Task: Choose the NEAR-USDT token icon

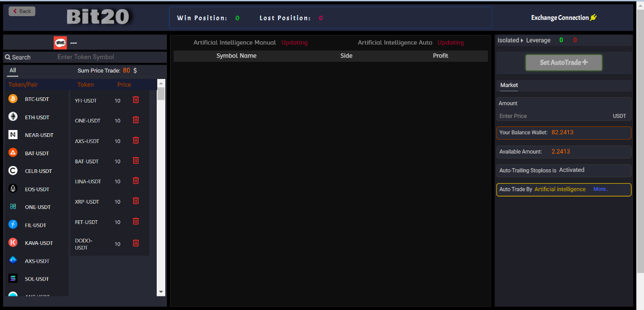Action: (x=13, y=135)
